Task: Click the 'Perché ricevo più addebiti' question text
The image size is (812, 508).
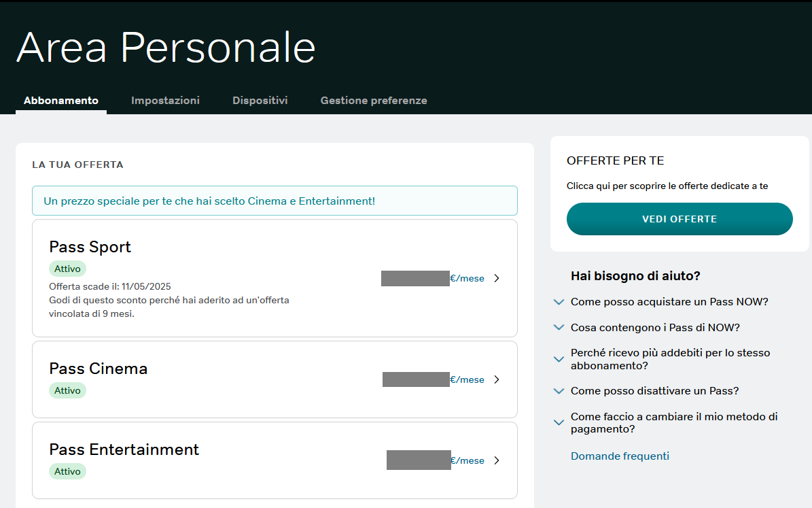Action: coord(670,359)
